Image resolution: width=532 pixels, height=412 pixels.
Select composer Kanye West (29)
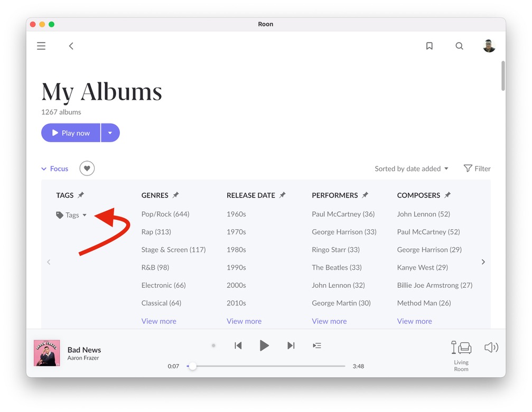point(423,268)
